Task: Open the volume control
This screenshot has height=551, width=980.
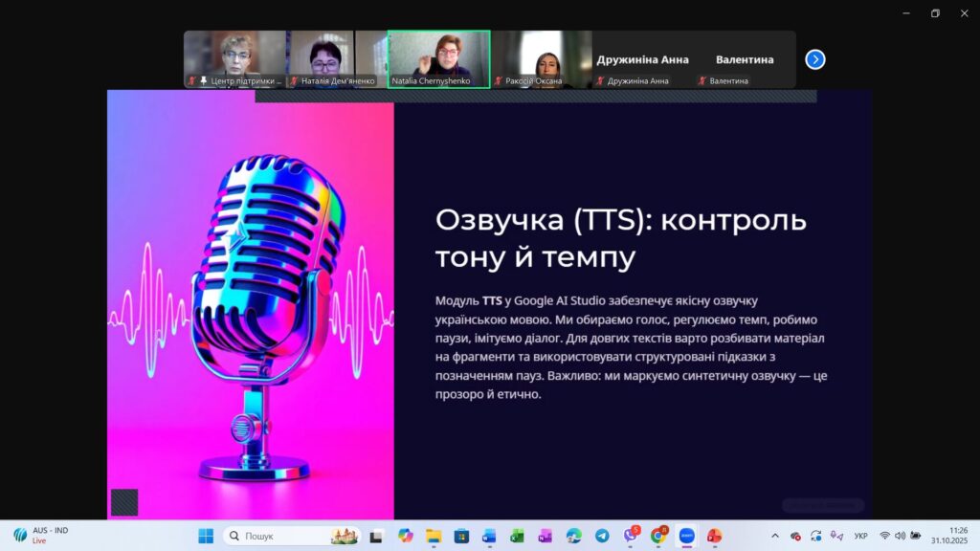Action: [900, 536]
